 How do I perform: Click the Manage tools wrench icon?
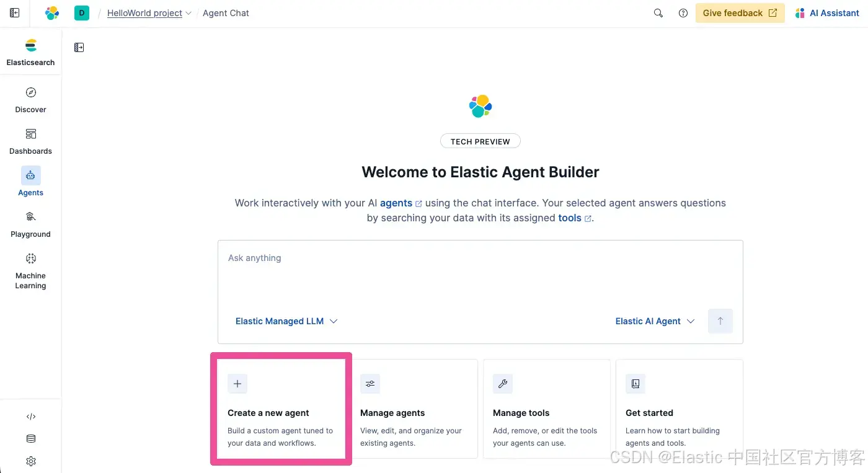(x=503, y=384)
